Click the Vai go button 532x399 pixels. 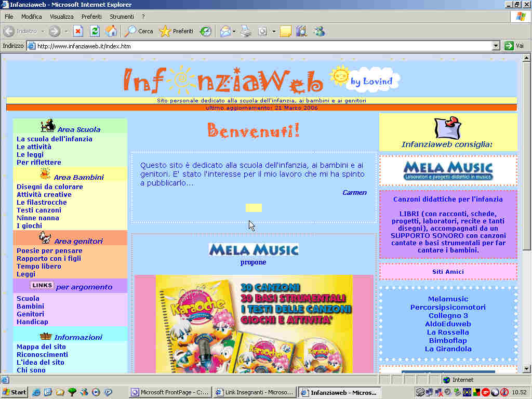point(514,46)
